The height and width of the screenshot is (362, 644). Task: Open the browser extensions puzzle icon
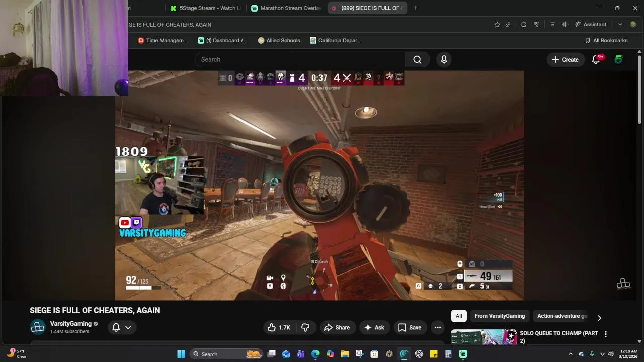[x=523, y=24]
